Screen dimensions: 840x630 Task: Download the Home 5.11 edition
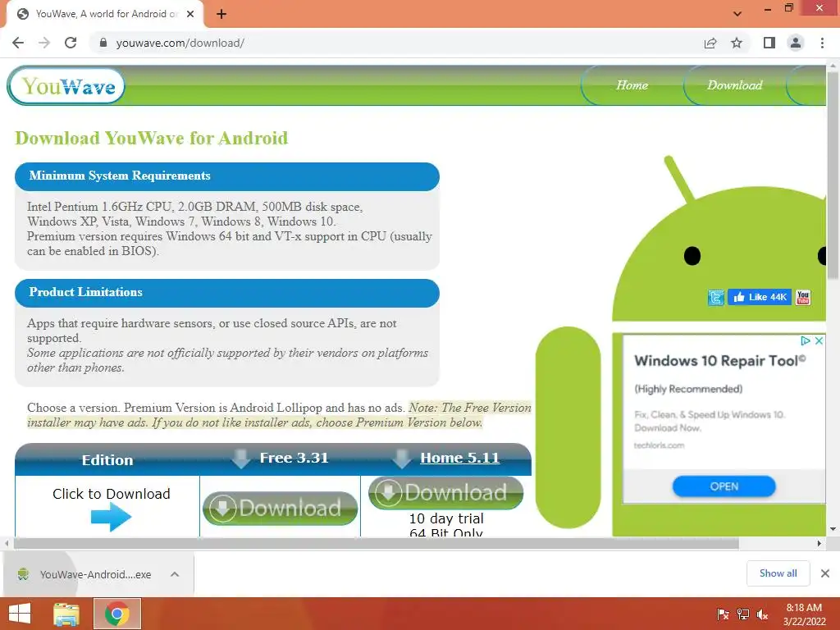click(x=445, y=492)
